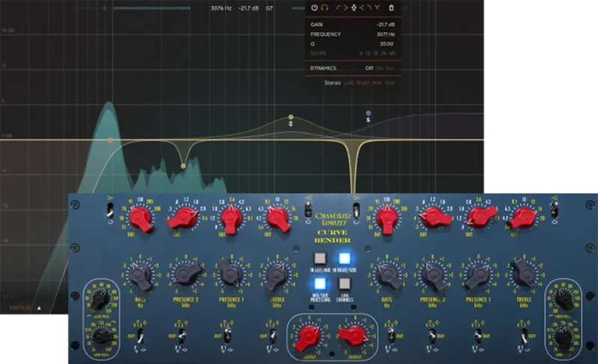Screen dimensions: 598x364
Task: Flip the right Bass X1.5 range switch
Action: point(392,336)
